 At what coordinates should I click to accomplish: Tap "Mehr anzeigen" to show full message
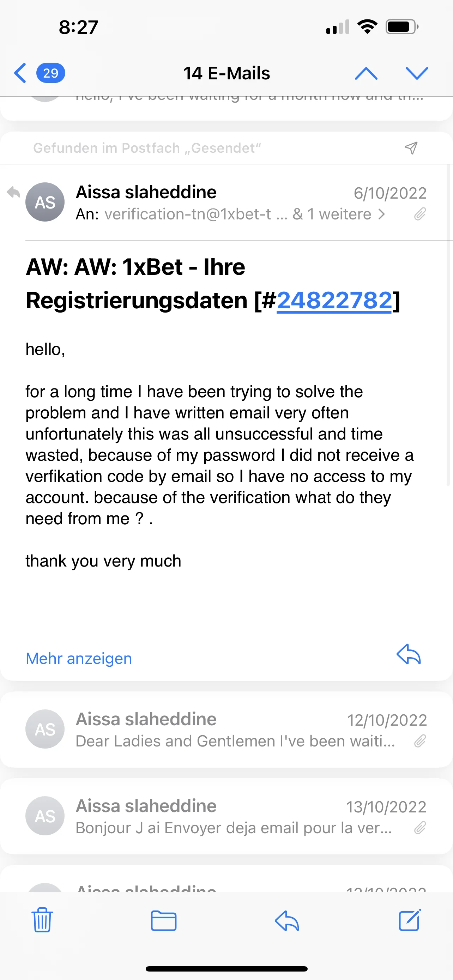[x=79, y=659]
